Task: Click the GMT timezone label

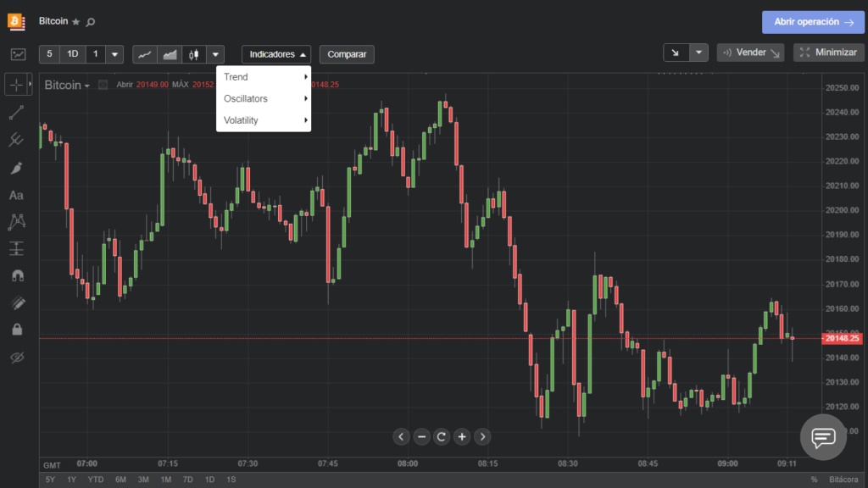Action: pos(52,465)
